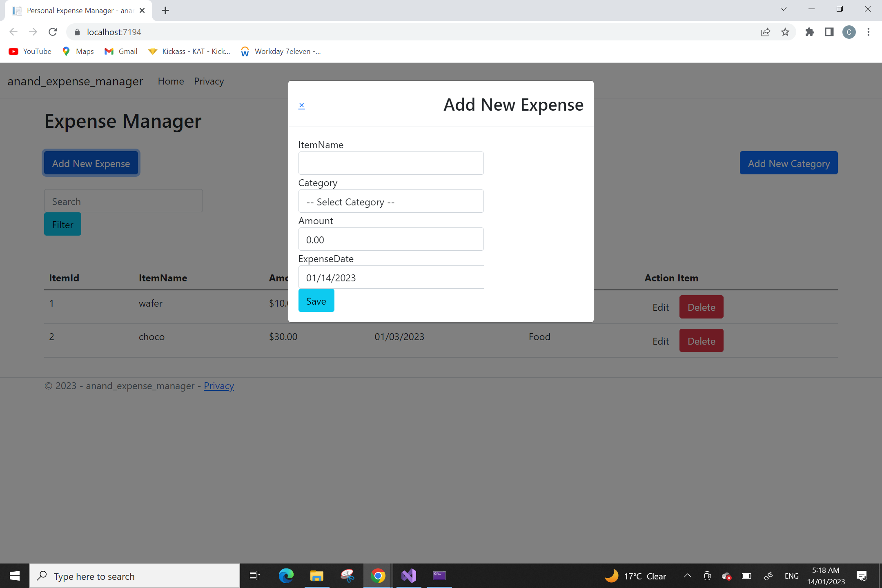Click the site security padlock icon

(x=76, y=32)
